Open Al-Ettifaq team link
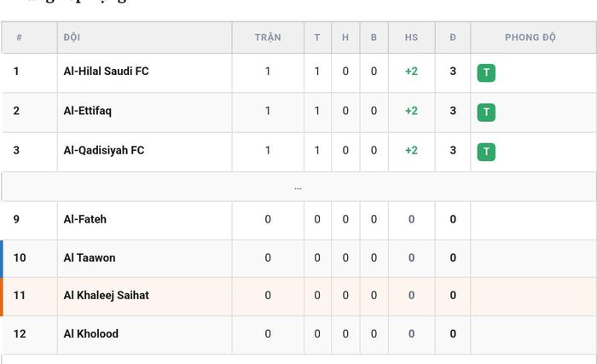Viewport: 597px width, 364px height. click(88, 111)
